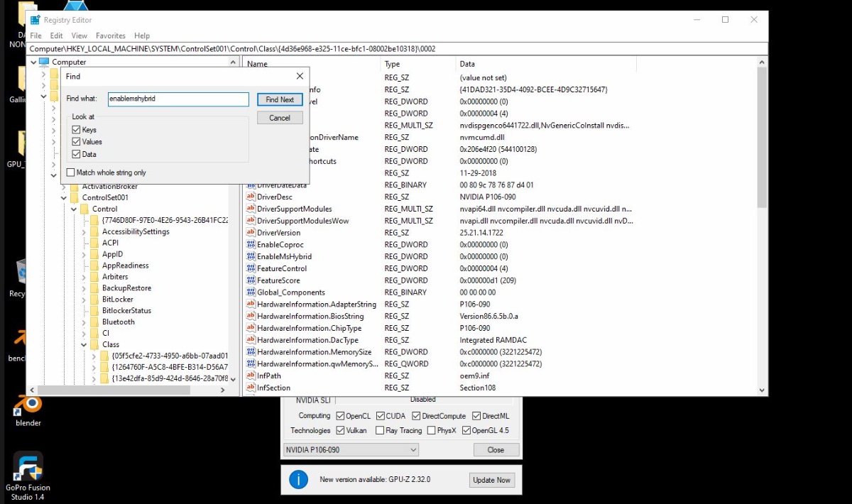Open the Favorites menu
The image size is (852, 504).
tap(111, 35)
